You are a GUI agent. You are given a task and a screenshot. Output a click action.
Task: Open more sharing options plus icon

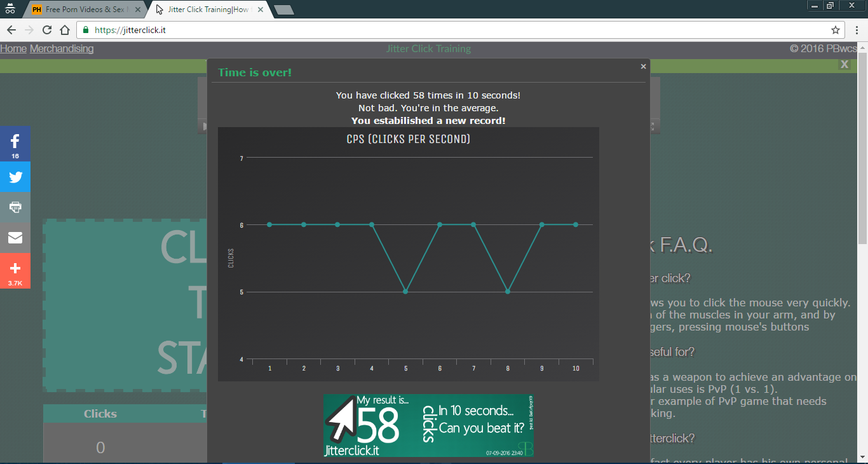tap(15, 271)
